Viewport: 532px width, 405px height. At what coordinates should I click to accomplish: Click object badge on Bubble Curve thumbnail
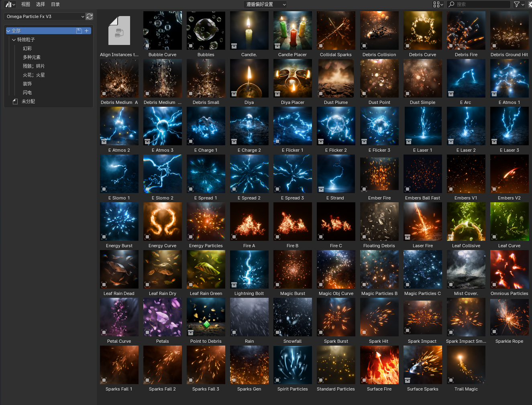(147, 46)
